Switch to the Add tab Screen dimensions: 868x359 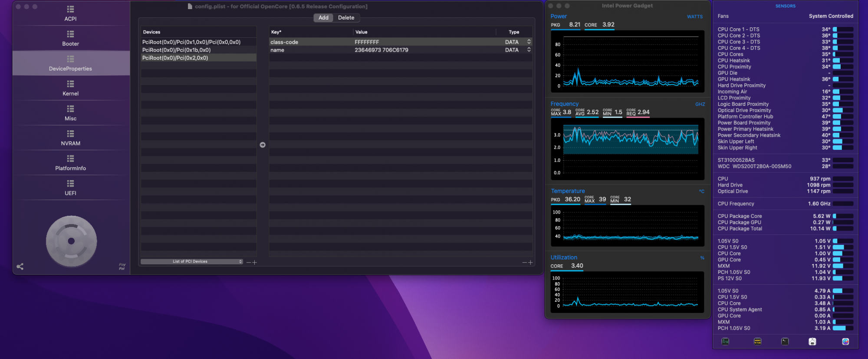tap(323, 18)
